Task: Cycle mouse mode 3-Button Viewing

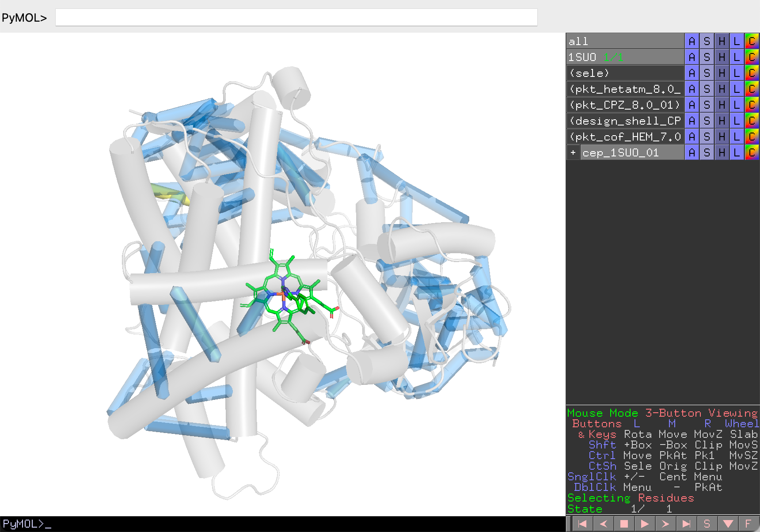Action: (662, 413)
